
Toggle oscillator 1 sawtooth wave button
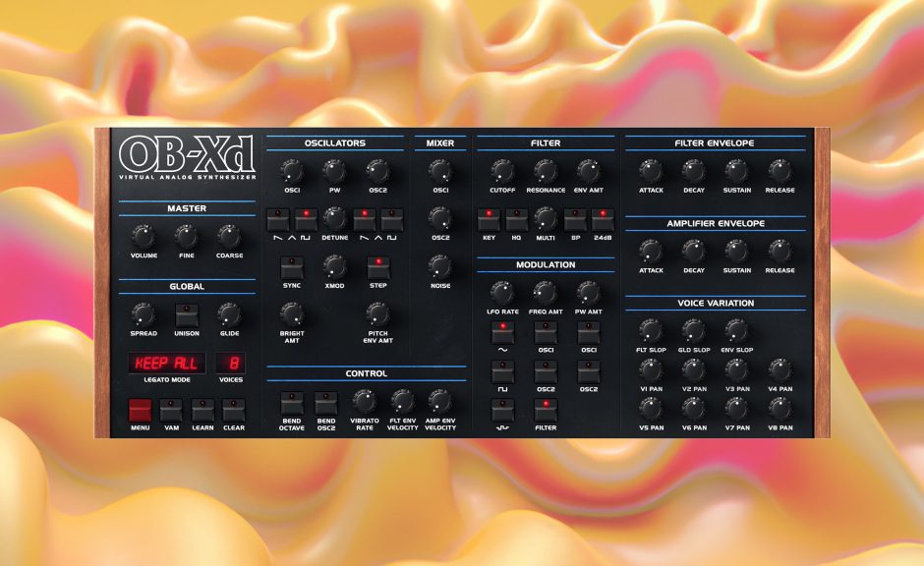tap(279, 219)
